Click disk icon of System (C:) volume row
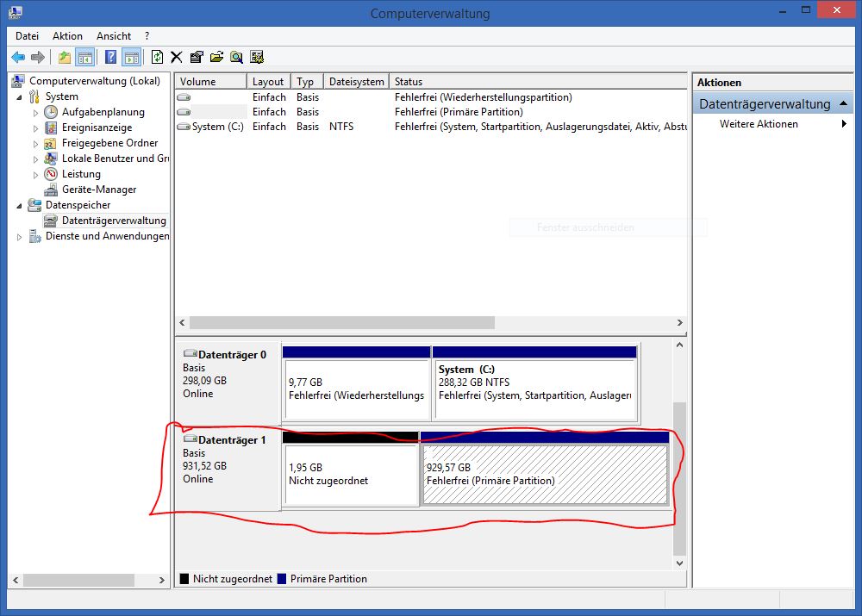This screenshot has width=862, height=616. 184,127
